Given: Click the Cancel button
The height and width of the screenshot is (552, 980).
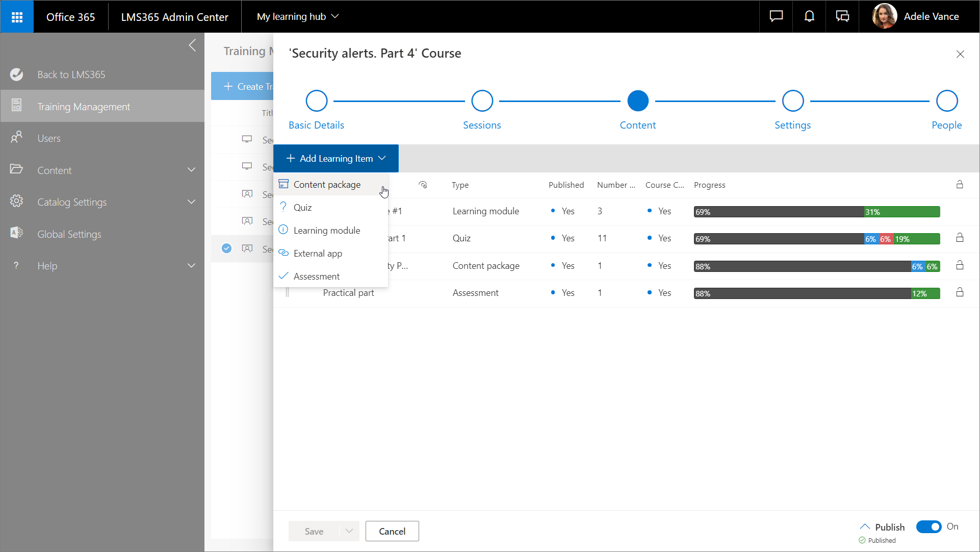Looking at the screenshot, I should [x=392, y=531].
